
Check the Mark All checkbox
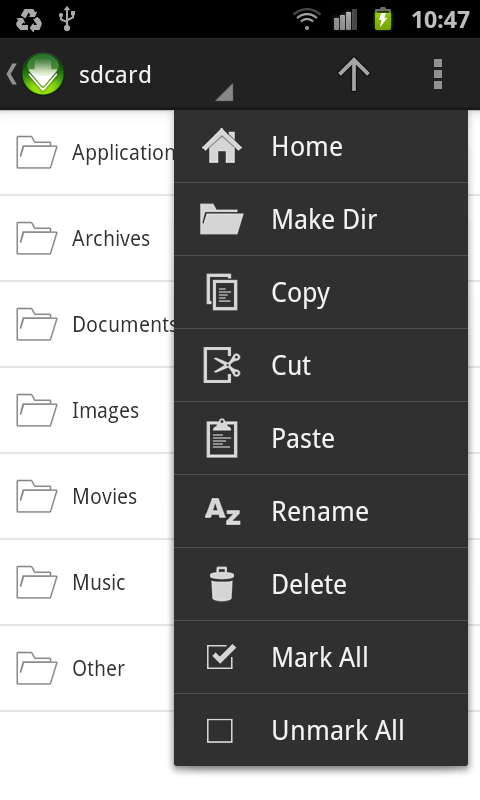tap(220, 657)
